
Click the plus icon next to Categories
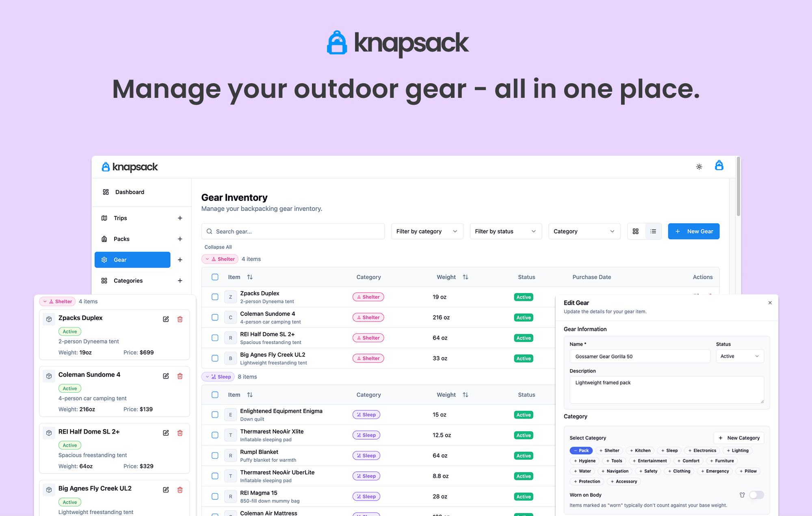tap(180, 281)
